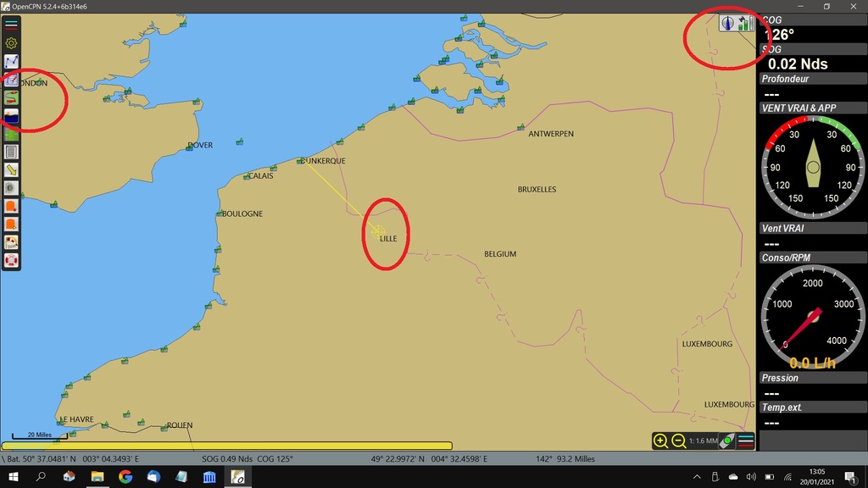Open the canvas menu beside the boat icon
The height and width of the screenshot is (488, 868).
pos(746,441)
